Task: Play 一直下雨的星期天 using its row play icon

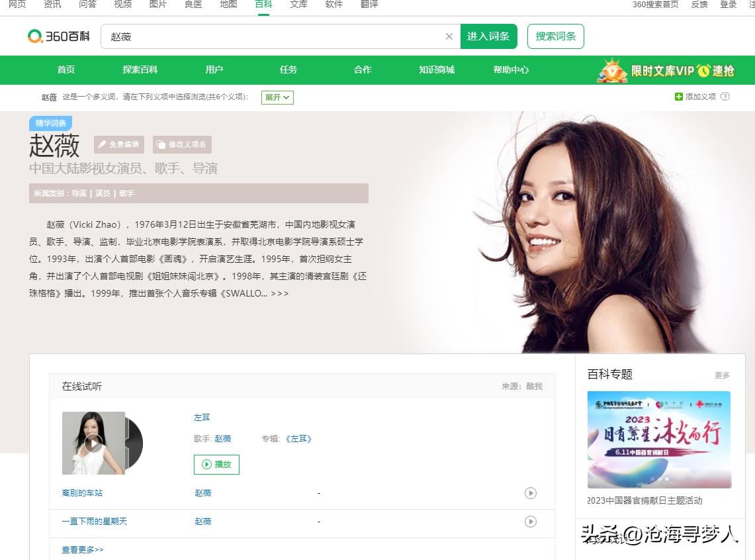Action: click(530, 522)
